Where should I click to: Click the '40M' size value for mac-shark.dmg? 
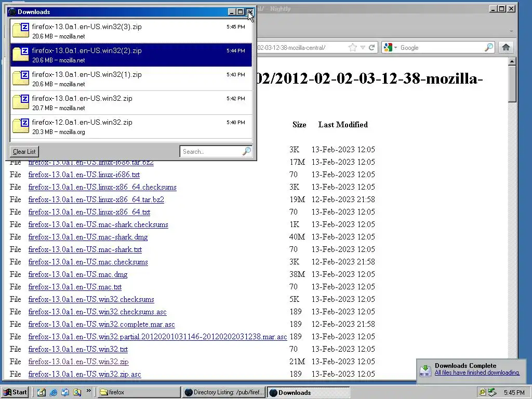[x=297, y=237]
